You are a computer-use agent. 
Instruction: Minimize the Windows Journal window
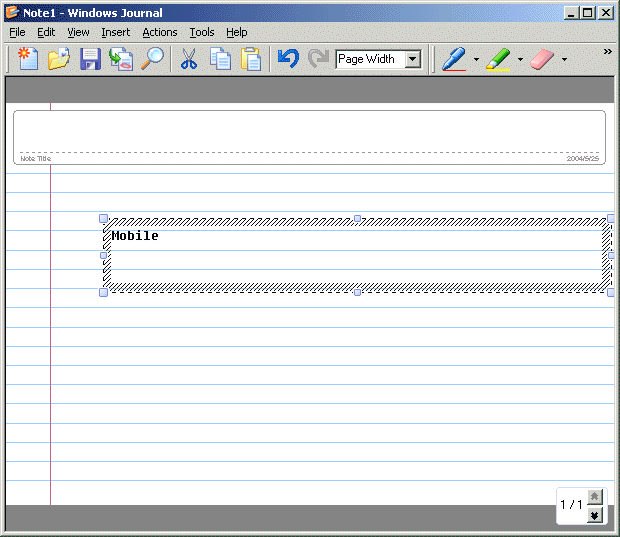(571, 13)
